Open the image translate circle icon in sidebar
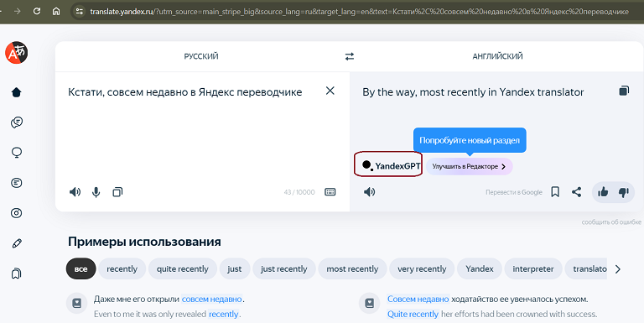644x323 pixels. click(17, 213)
